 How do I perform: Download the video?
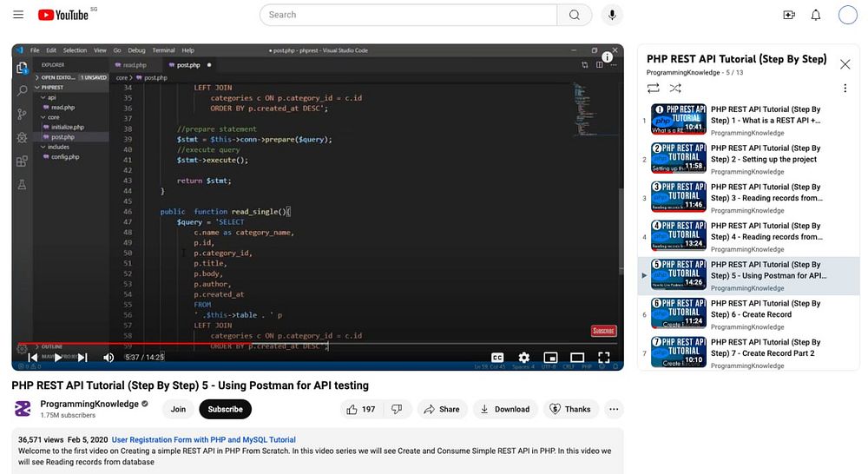[505, 409]
